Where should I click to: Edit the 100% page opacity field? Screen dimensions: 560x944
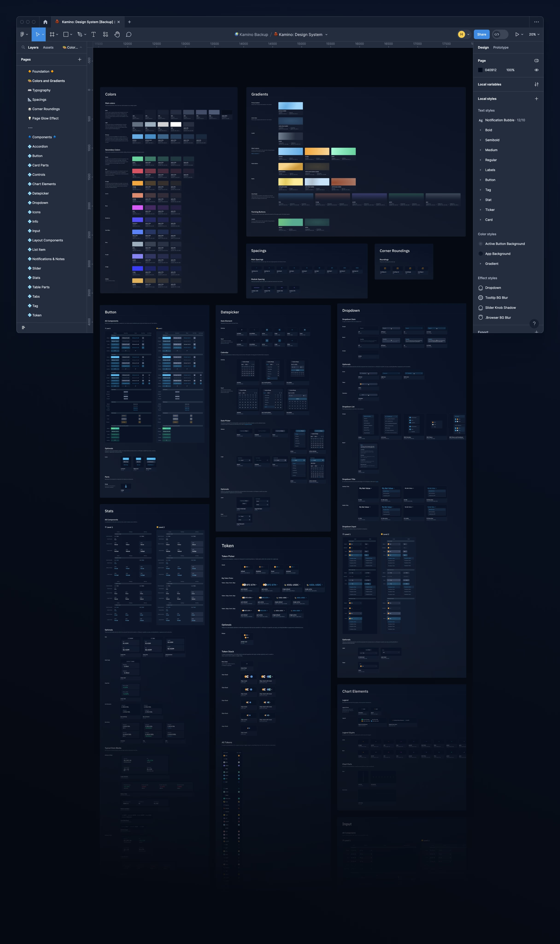coord(510,70)
